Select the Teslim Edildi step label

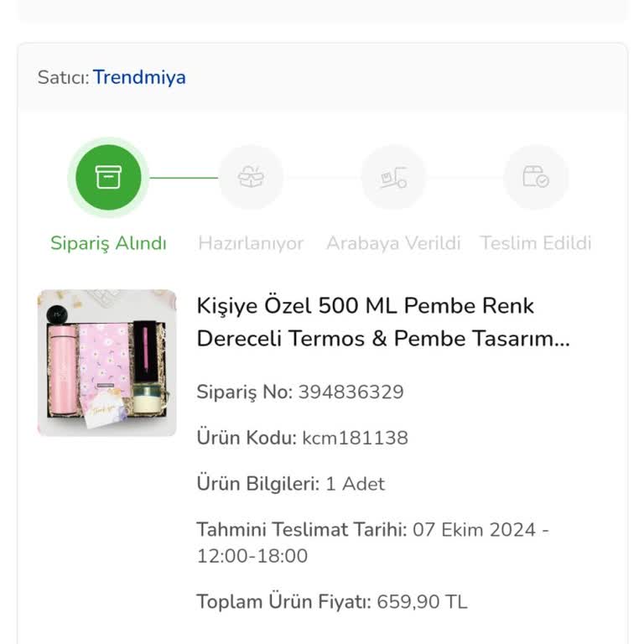536,243
